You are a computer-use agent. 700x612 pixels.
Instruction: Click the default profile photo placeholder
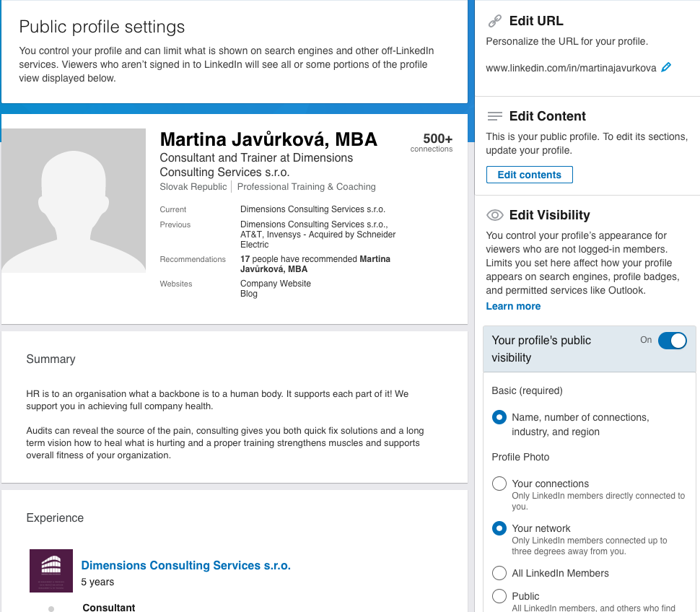(74, 201)
